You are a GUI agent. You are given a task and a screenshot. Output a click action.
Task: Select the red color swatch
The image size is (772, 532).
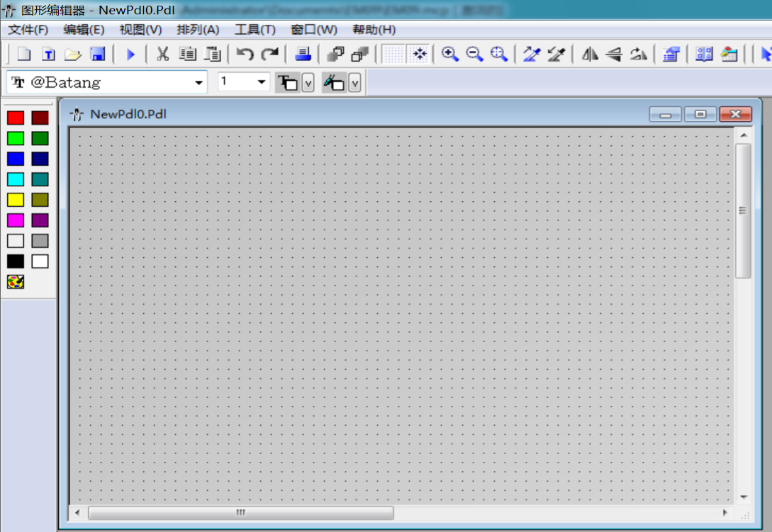coord(16,118)
